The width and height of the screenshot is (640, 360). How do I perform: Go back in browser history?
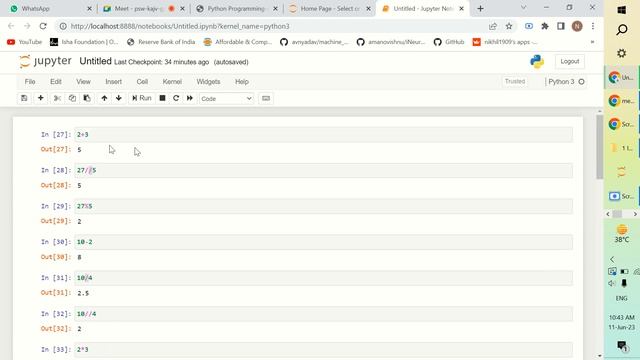pos(11,26)
